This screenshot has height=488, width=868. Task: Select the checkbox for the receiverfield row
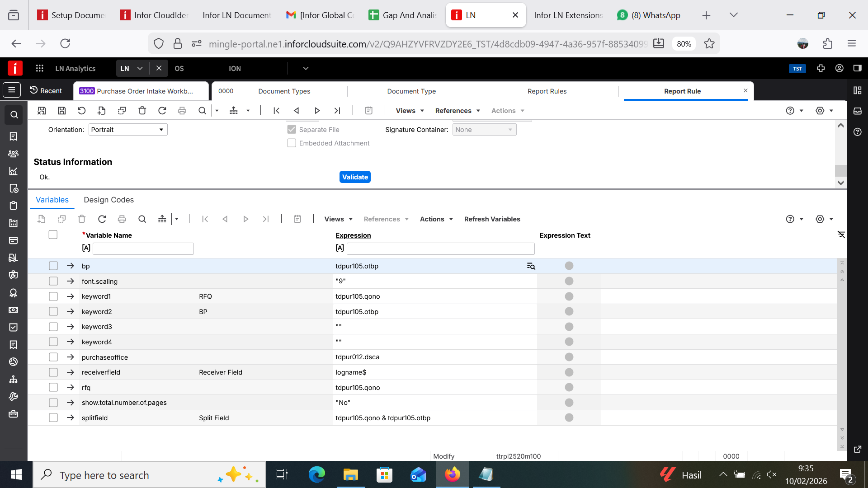pyautogui.click(x=53, y=372)
